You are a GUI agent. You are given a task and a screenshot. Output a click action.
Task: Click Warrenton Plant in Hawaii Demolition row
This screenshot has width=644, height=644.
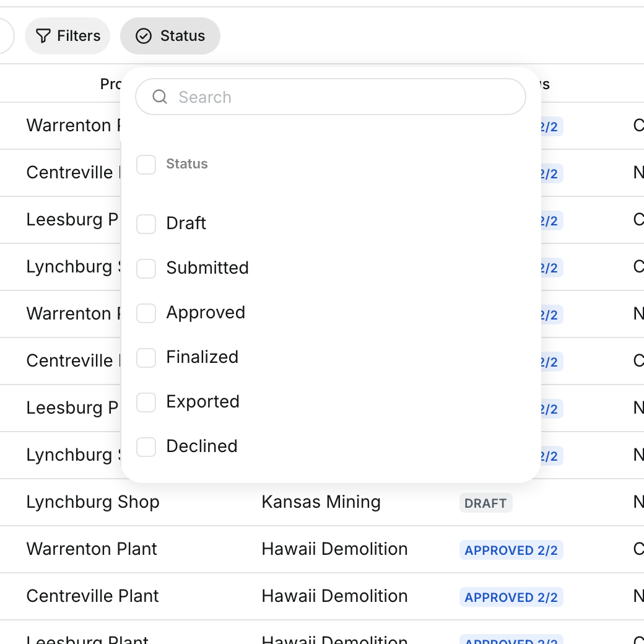[92, 549]
